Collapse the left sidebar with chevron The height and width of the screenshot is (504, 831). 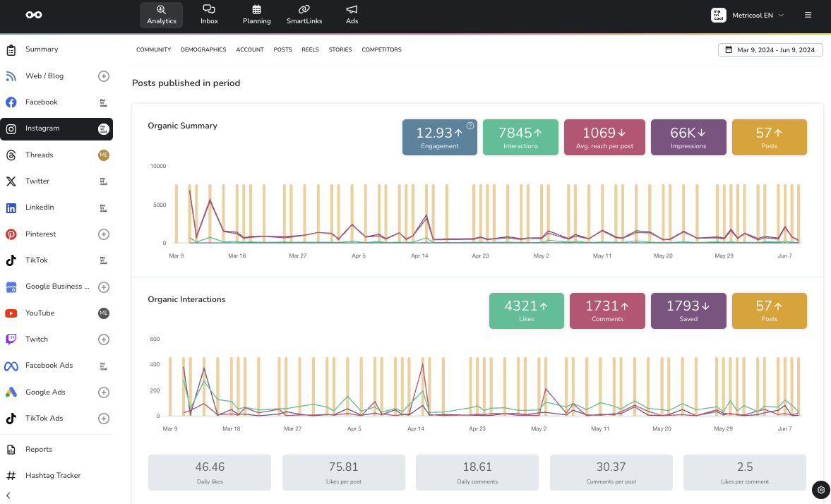click(x=8, y=496)
